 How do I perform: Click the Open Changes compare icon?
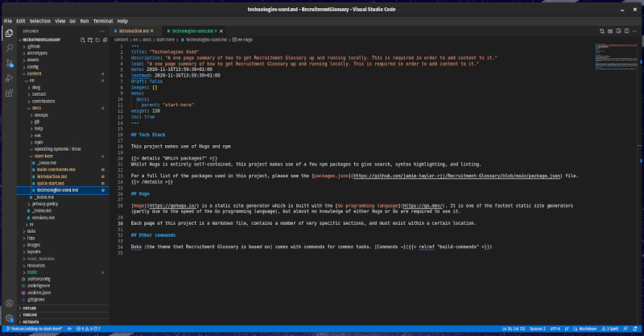(602, 31)
